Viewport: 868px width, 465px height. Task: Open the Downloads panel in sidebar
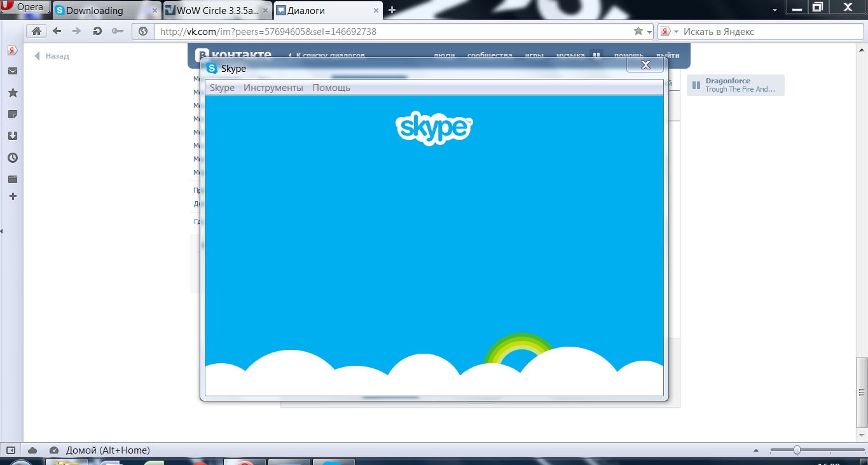pyautogui.click(x=12, y=135)
